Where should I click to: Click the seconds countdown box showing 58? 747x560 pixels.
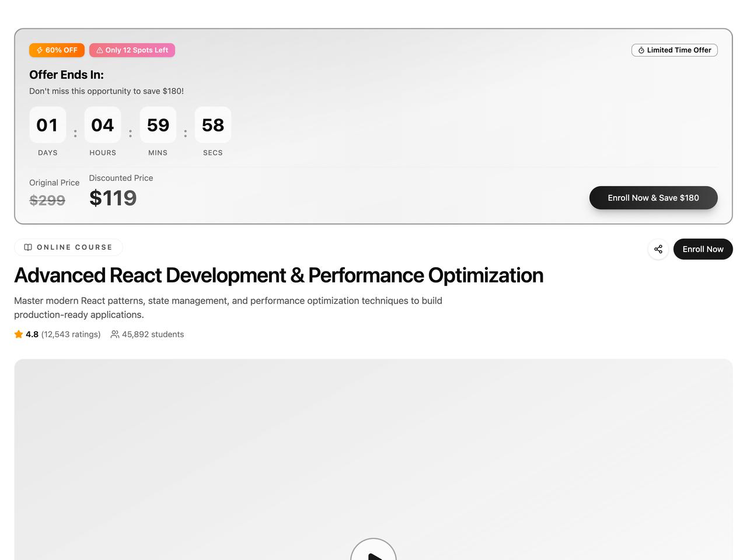coord(213,125)
